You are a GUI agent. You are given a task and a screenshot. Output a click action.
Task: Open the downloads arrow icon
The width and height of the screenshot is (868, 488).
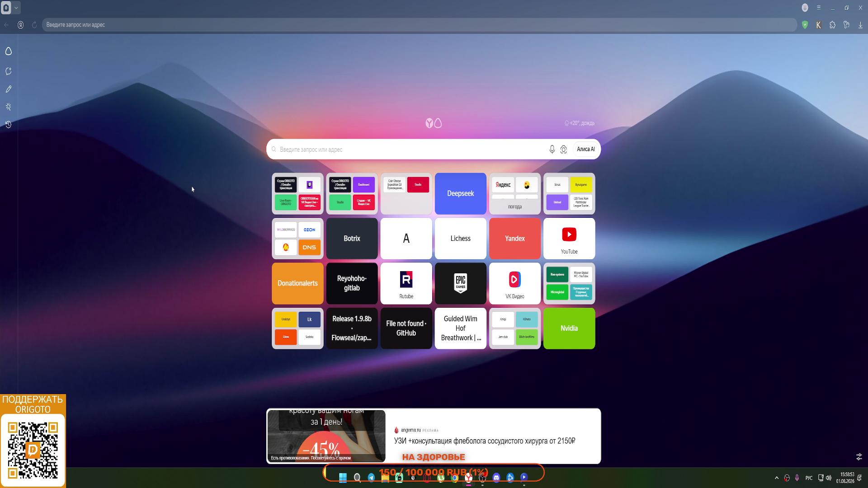(x=860, y=25)
